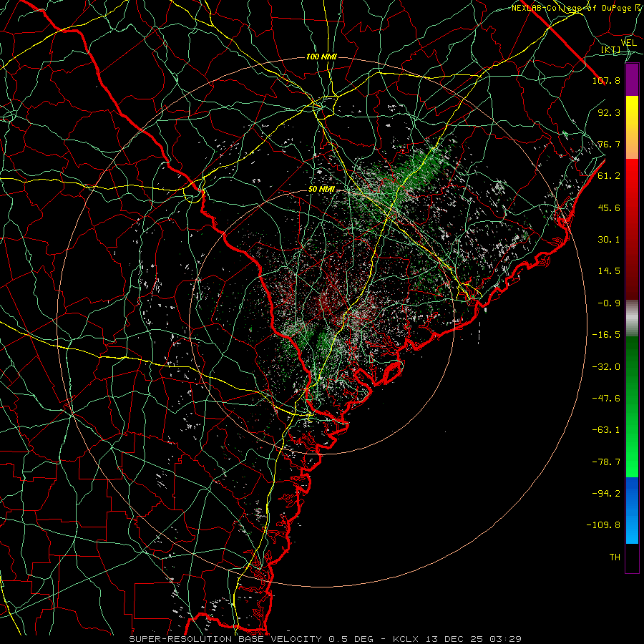Click the 61.2 velocity scale value
The width and height of the screenshot is (644, 644).
point(609,176)
